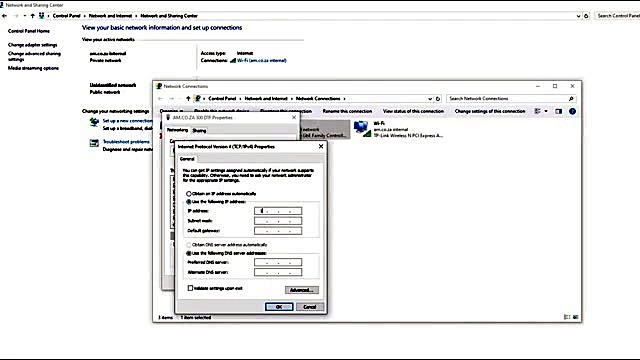
Task: Tick Validate settings upon exit checkbox
Action: (x=190, y=288)
